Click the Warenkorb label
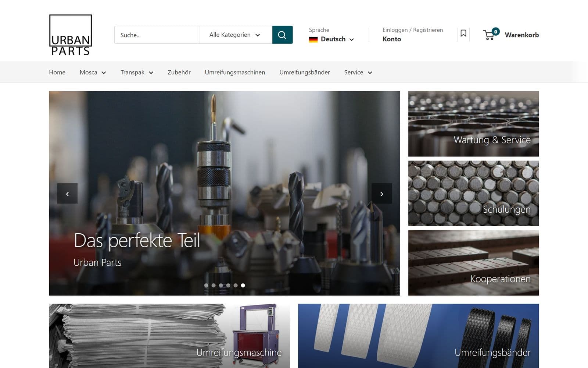The width and height of the screenshot is (588, 368). (522, 35)
